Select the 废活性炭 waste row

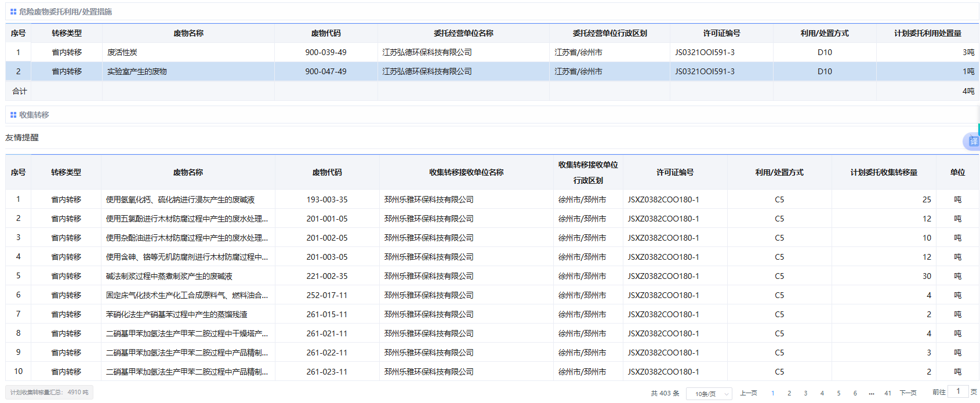(122, 52)
